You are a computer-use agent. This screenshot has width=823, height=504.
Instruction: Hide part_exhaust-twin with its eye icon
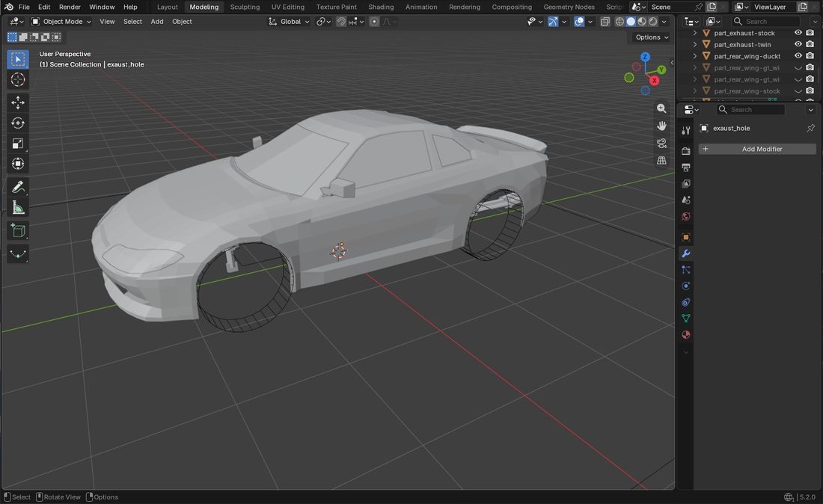click(798, 44)
